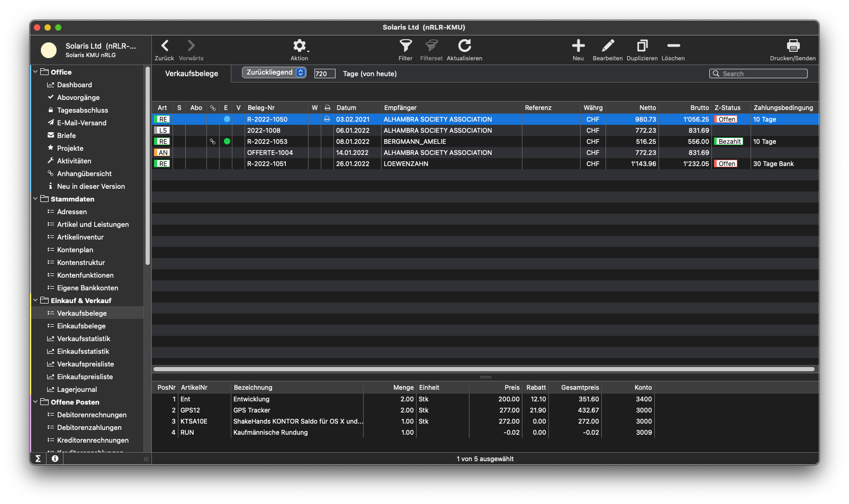Viewport: 849px width, 504px height.
Task: Sort list by Datum column header
Action: pyautogui.click(x=347, y=108)
